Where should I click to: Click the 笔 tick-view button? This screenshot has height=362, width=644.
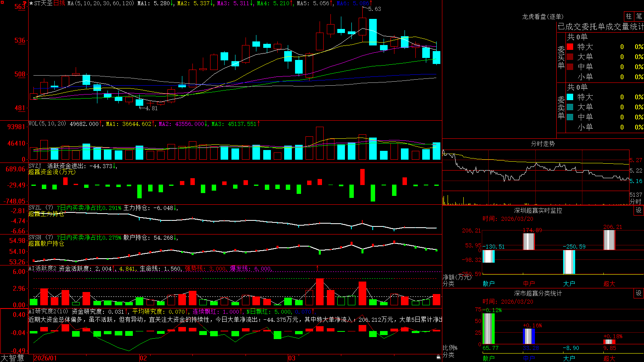[x=639, y=16]
